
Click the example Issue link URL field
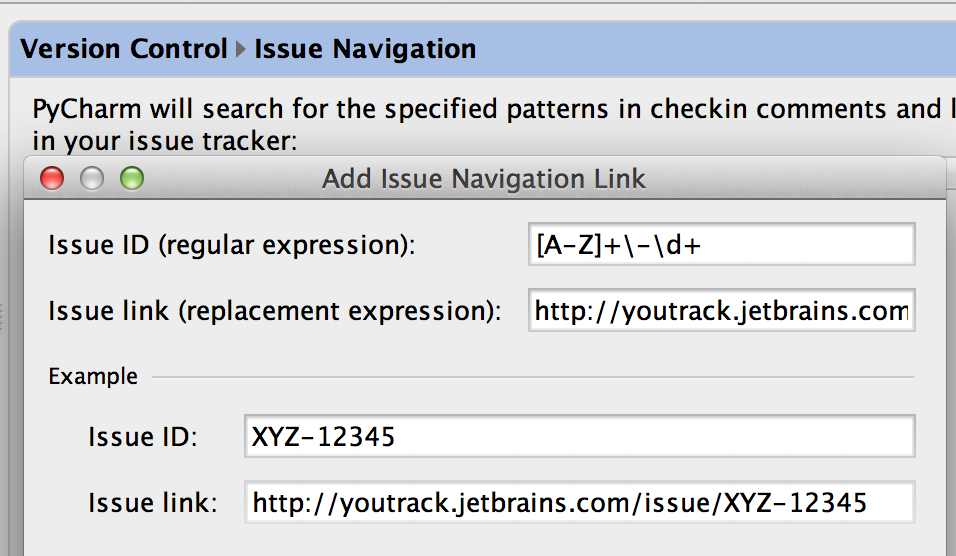(580, 502)
